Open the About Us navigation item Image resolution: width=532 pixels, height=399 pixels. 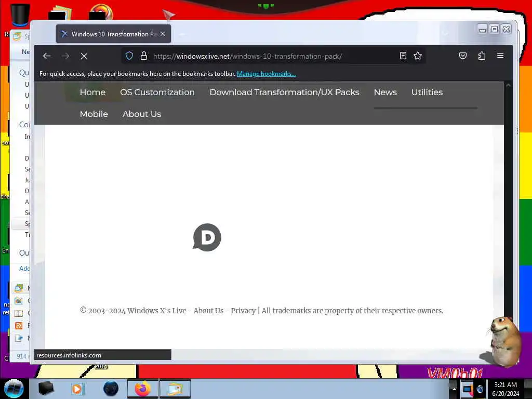point(142,114)
